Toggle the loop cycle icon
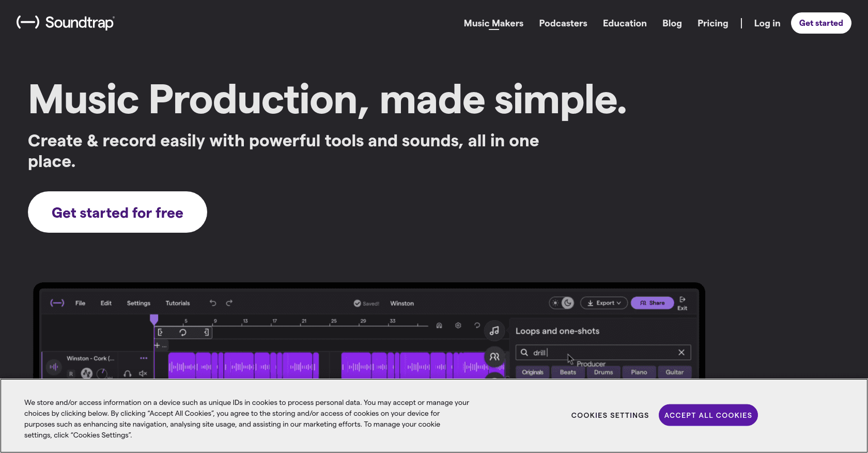 183,333
